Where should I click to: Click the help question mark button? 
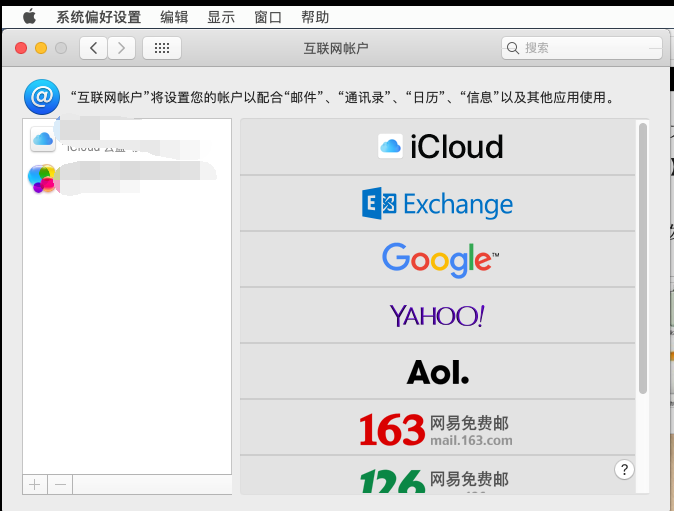[623, 469]
